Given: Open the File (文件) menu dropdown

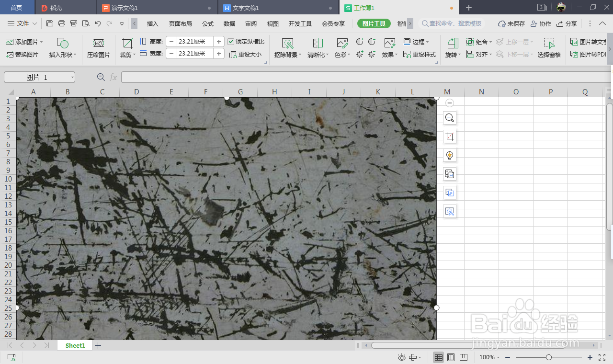Looking at the screenshot, I should pos(23,23).
